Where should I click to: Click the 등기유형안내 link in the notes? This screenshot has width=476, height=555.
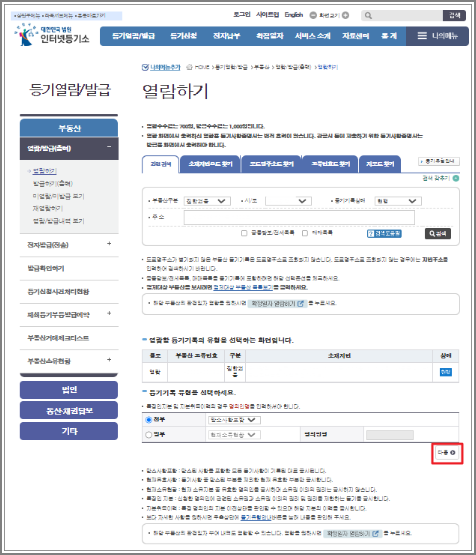click(256, 517)
